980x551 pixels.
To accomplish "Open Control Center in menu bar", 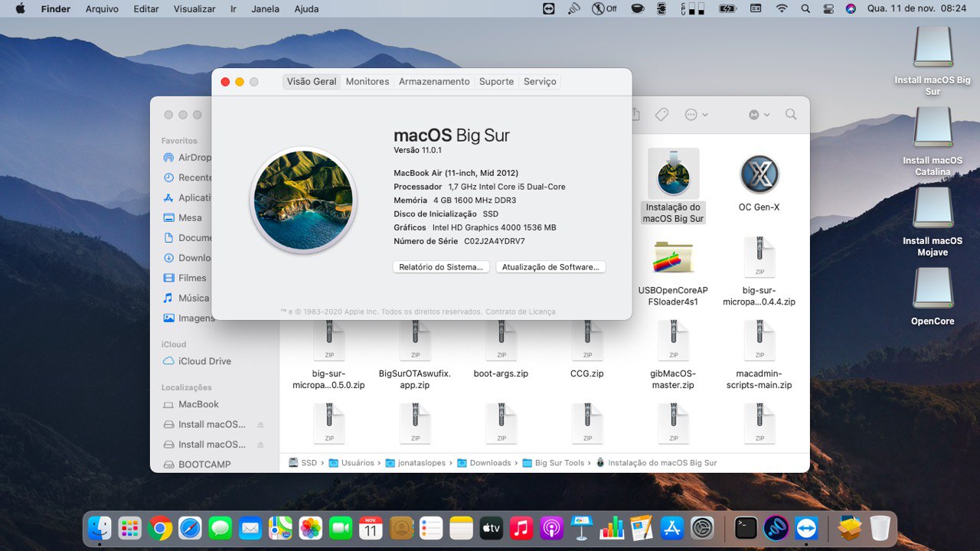I will click(x=828, y=9).
